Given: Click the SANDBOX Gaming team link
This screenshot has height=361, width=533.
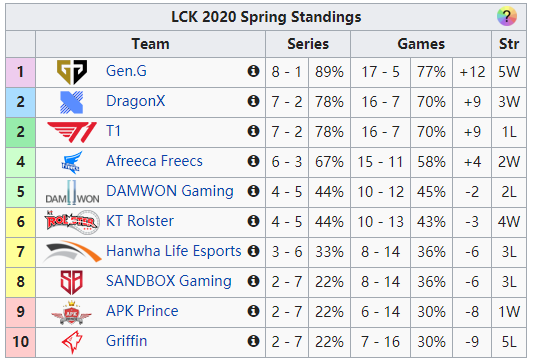Looking at the screenshot, I should coord(169,281).
